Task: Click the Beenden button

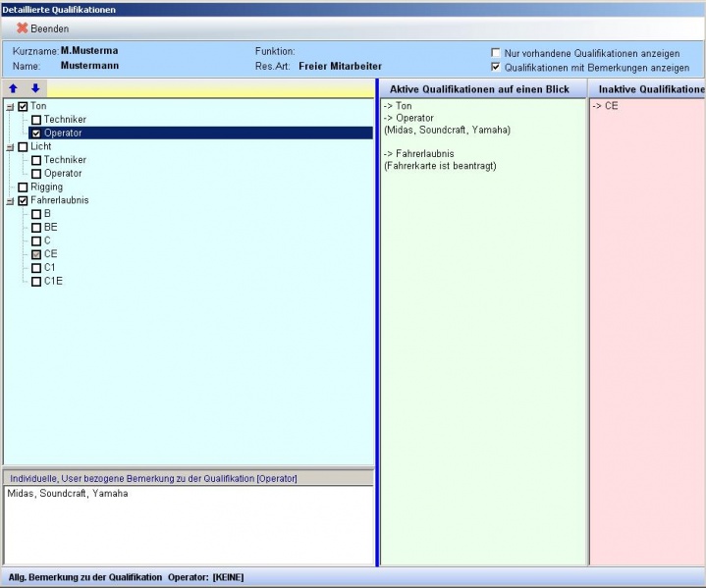Action: [x=43, y=28]
